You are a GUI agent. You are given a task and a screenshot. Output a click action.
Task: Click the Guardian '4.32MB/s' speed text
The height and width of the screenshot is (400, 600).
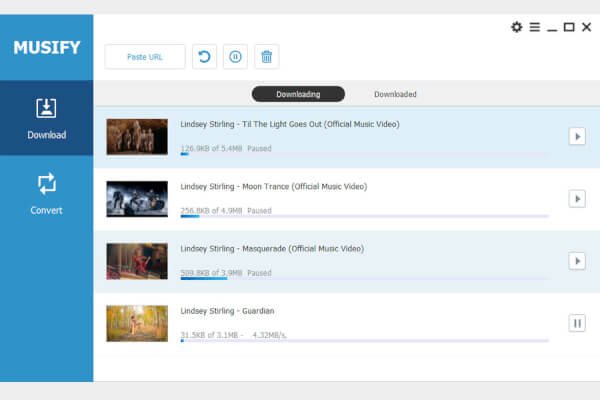click(x=269, y=335)
